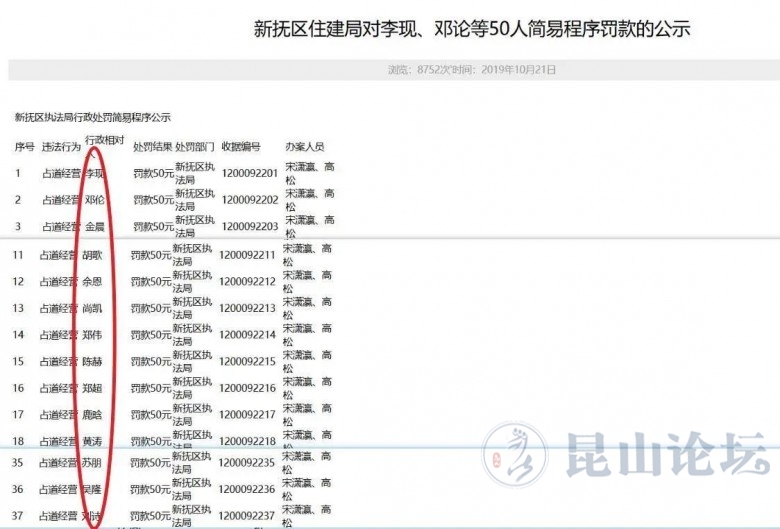Click the 处罚部门 column header
Image resolution: width=780 pixels, height=529 pixels.
(x=194, y=147)
